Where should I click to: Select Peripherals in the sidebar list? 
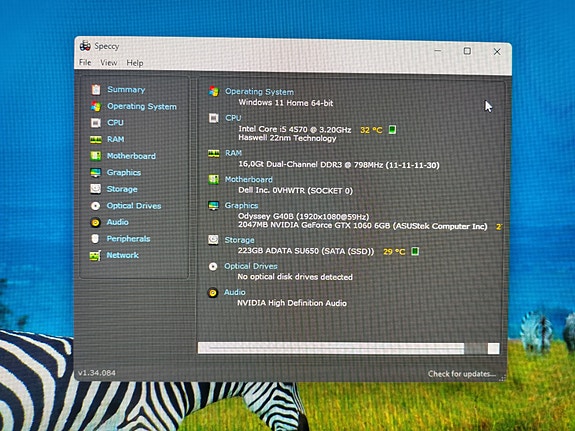[x=128, y=239]
